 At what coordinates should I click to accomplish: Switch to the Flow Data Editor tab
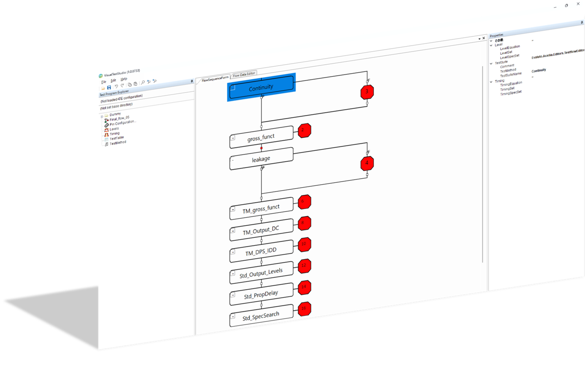point(244,74)
